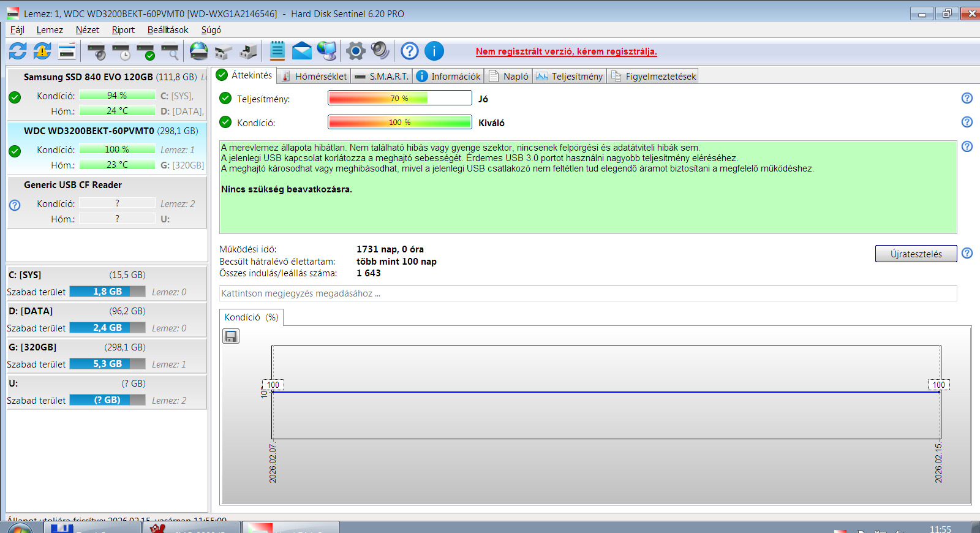
Task: Click the disk with speaker toolbar icon
Action: click(x=96, y=51)
